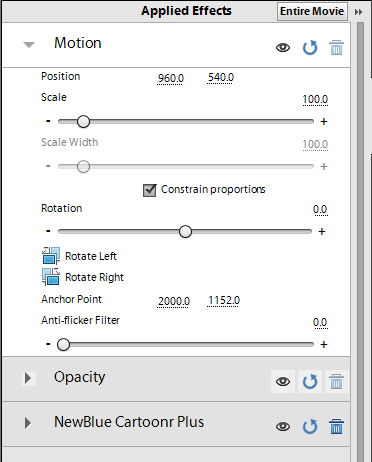Collapse the Motion section
The height and width of the screenshot is (462, 372).
click(29, 45)
